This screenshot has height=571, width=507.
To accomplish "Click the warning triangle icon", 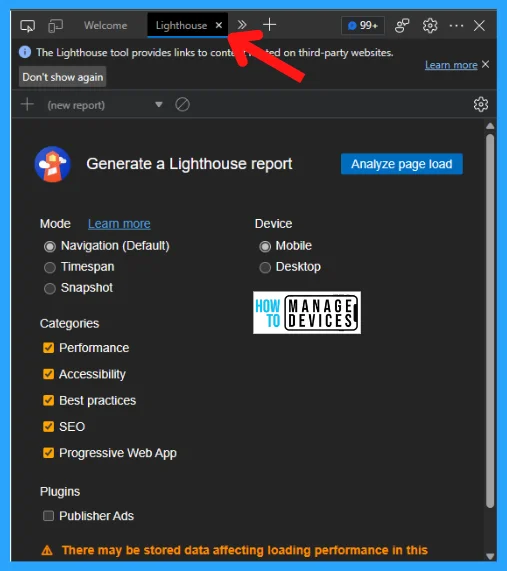I will click(x=47, y=550).
